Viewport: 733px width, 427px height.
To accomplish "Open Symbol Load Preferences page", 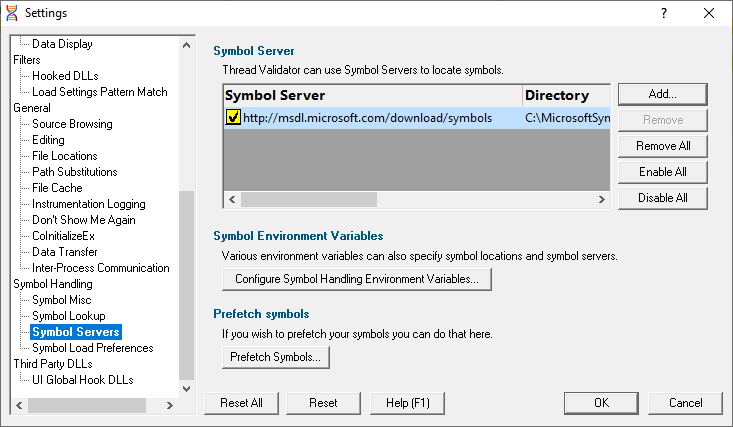I will [93, 348].
